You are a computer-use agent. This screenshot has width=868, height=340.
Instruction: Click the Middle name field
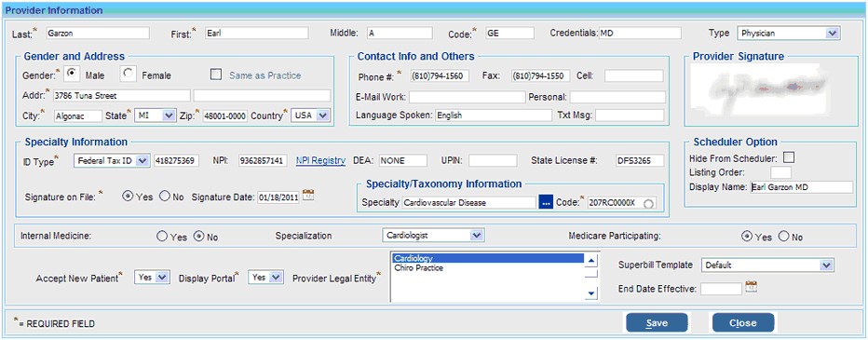point(400,34)
